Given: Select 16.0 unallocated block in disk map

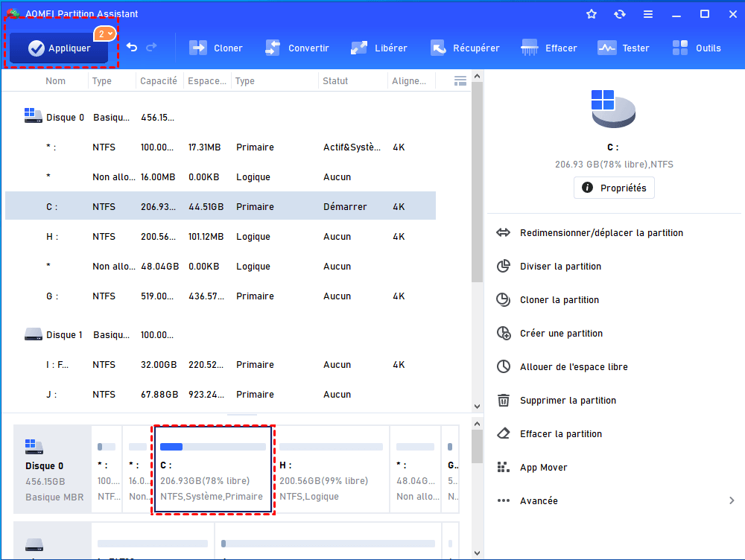Looking at the screenshot, I should pyautogui.click(x=137, y=469).
